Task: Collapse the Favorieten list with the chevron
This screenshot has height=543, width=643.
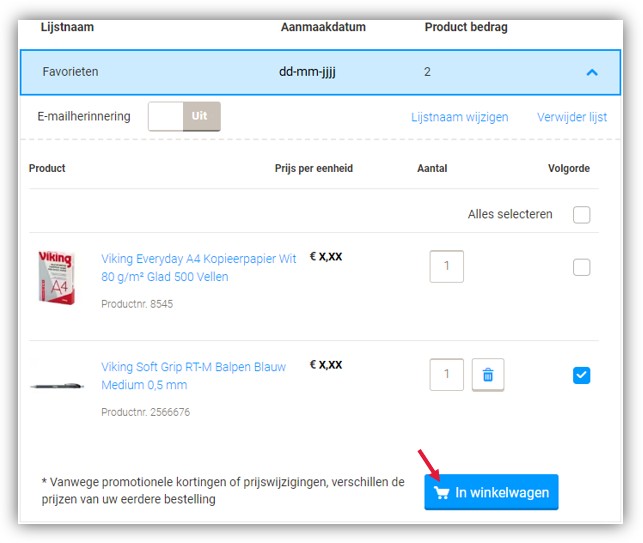Action: 592,72
